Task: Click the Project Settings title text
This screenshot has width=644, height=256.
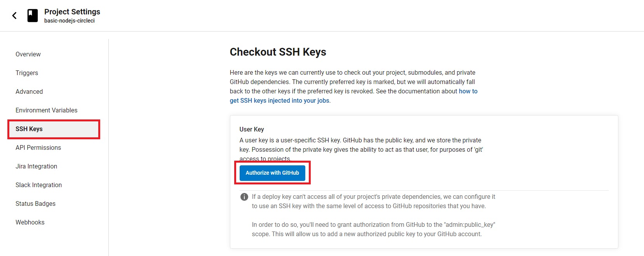Action: click(72, 12)
